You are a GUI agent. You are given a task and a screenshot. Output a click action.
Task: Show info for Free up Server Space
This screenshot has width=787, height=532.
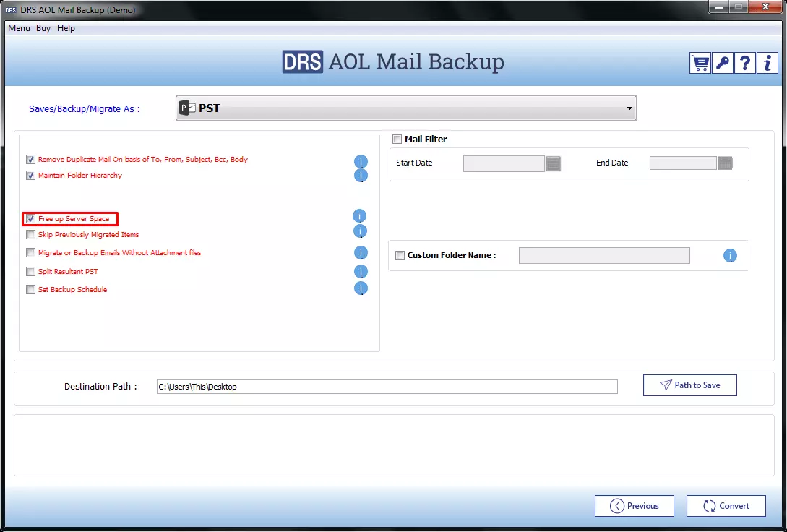pos(359,216)
